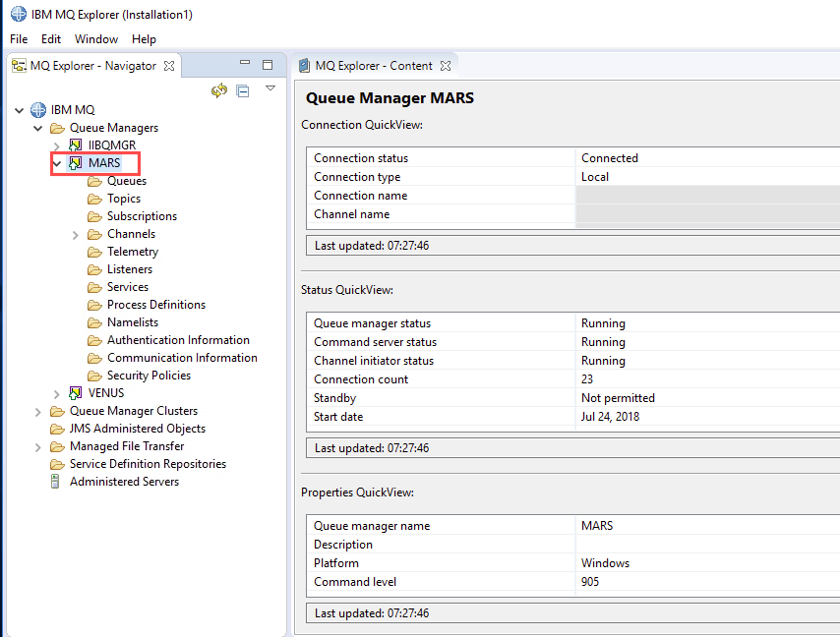Close the Navigator view tab

pyautogui.click(x=169, y=66)
